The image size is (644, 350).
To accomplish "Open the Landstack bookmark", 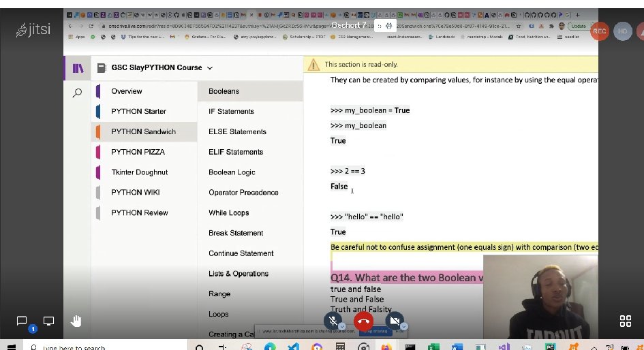I will pyautogui.click(x=442, y=37).
